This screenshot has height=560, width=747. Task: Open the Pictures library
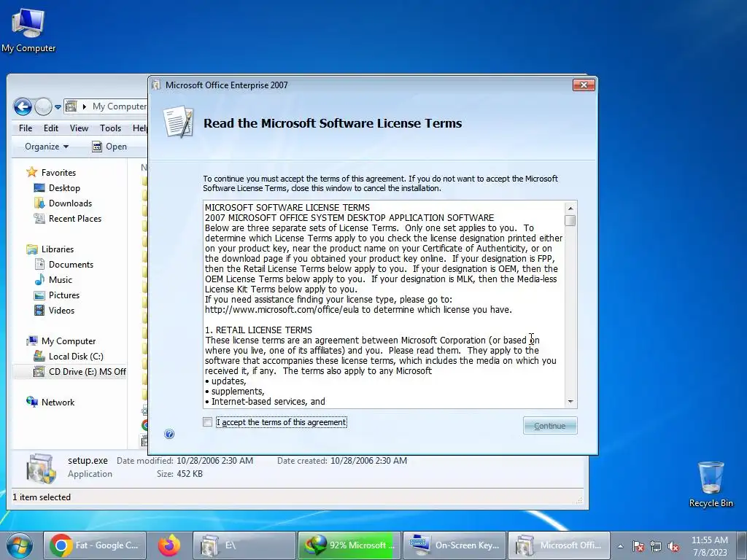pyautogui.click(x=64, y=295)
